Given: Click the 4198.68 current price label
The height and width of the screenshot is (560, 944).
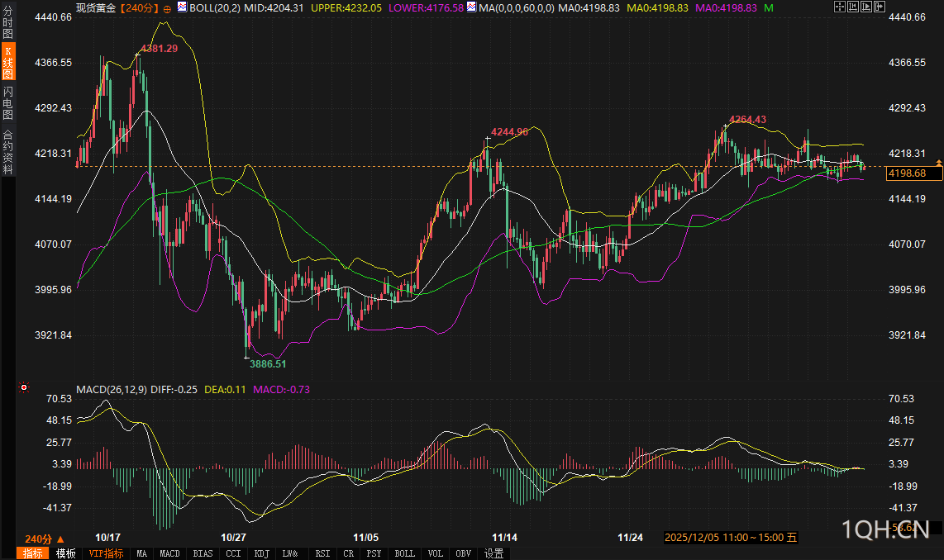Looking at the screenshot, I should click(x=913, y=173).
